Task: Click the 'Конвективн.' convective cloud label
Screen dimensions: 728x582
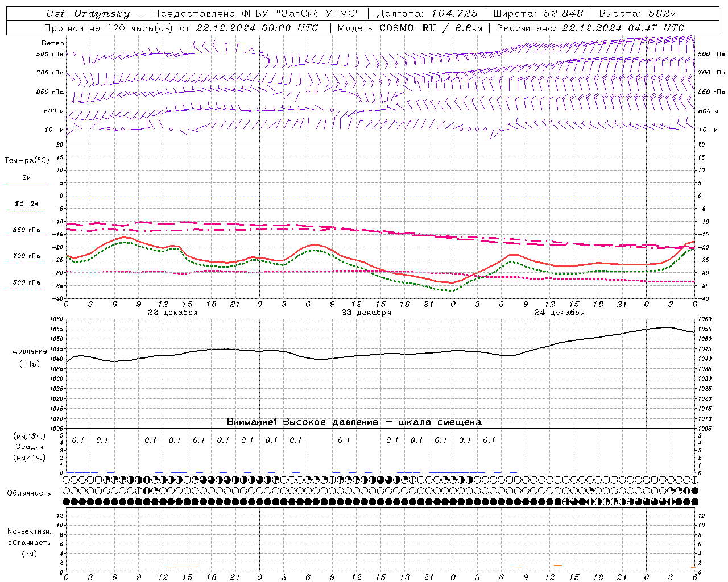Action: pos(29,531)
